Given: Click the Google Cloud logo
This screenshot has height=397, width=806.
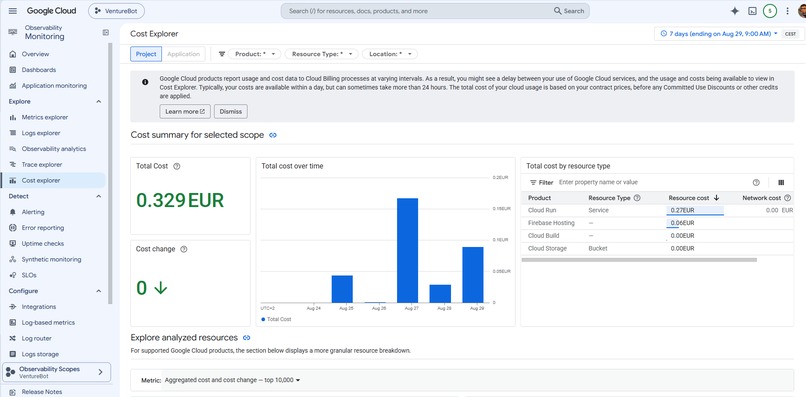Looking at the screenshot, I should pos(51,11).
